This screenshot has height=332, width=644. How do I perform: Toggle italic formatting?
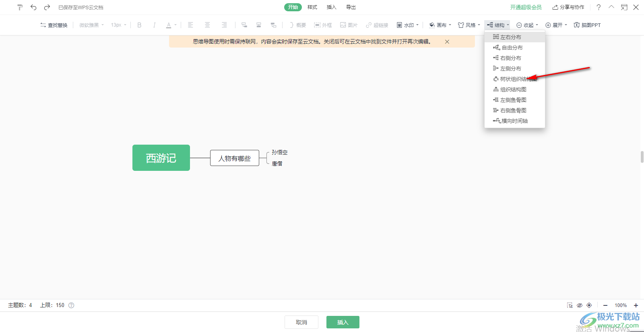154,25
